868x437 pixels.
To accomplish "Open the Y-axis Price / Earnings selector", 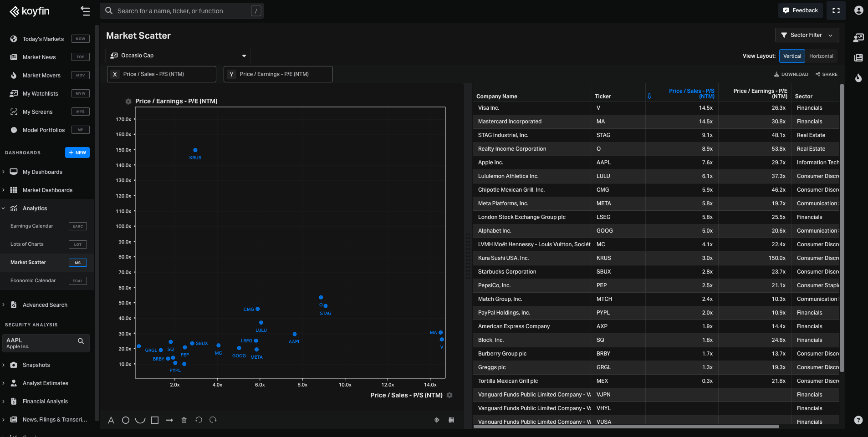I will coord(278,74).
